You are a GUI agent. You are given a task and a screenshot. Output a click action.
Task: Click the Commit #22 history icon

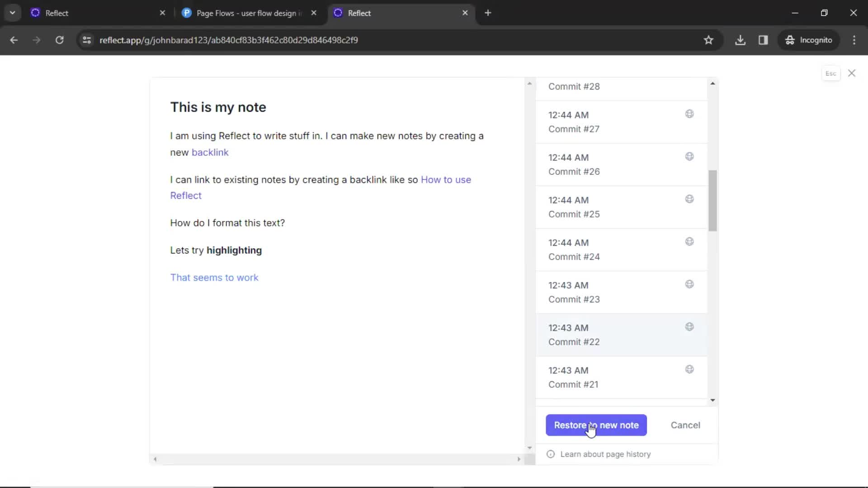(689, 327)
